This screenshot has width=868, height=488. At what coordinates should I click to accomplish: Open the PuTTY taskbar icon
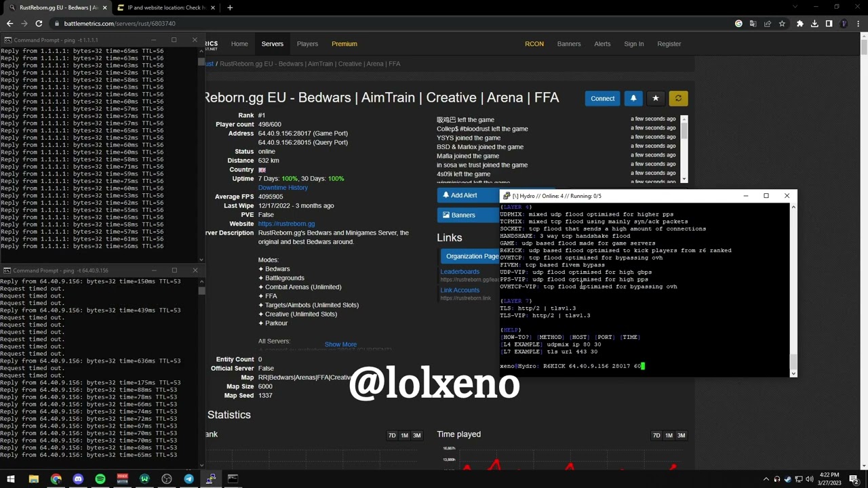click(211, 479)
